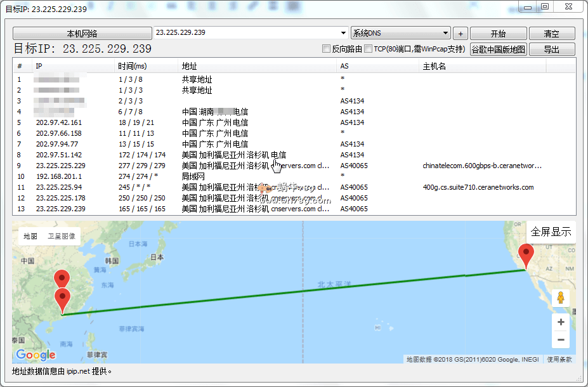Screen dimensions: 588x387
Task: Enable the 反向路由 checkbox
Action: [327, 49]
